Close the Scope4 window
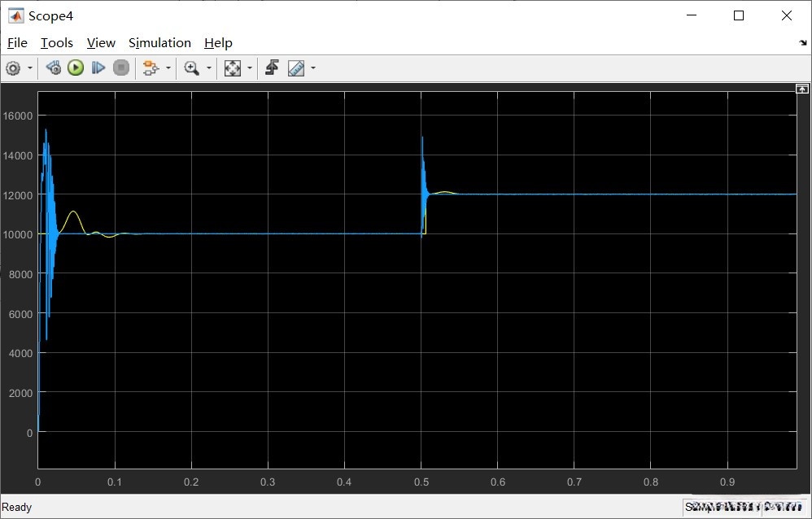Screen dimensions: 812x519 pyautogui.click(x=787, y=16)
